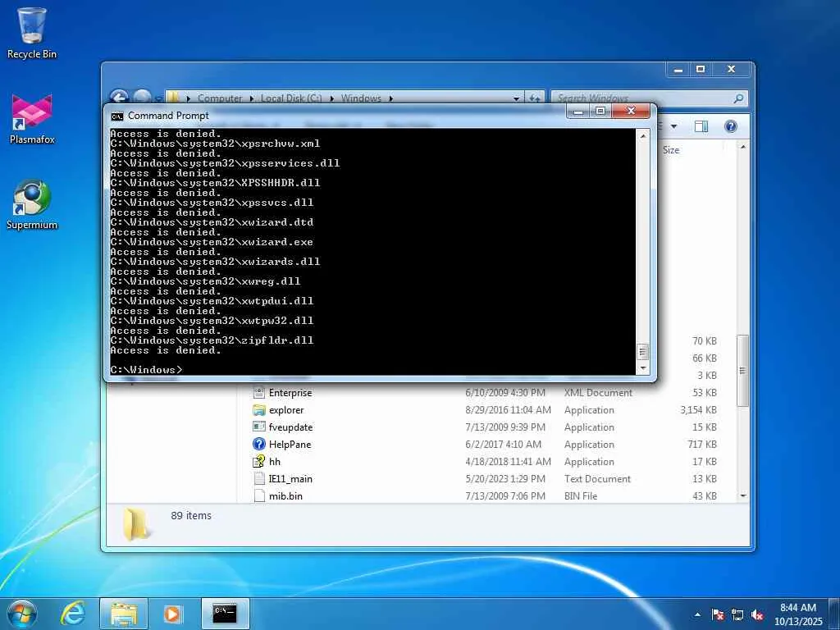The width and height of the screenshot is (840, 630).
Task: Expand arrow between Computer and Local Disk
Action: point(252,98)
